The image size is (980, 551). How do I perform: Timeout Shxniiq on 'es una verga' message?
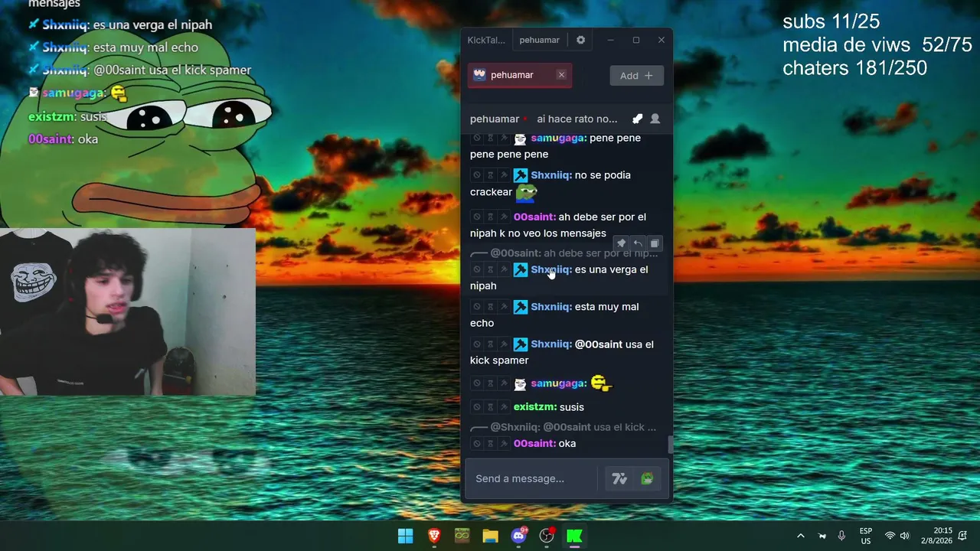point(491,269)
